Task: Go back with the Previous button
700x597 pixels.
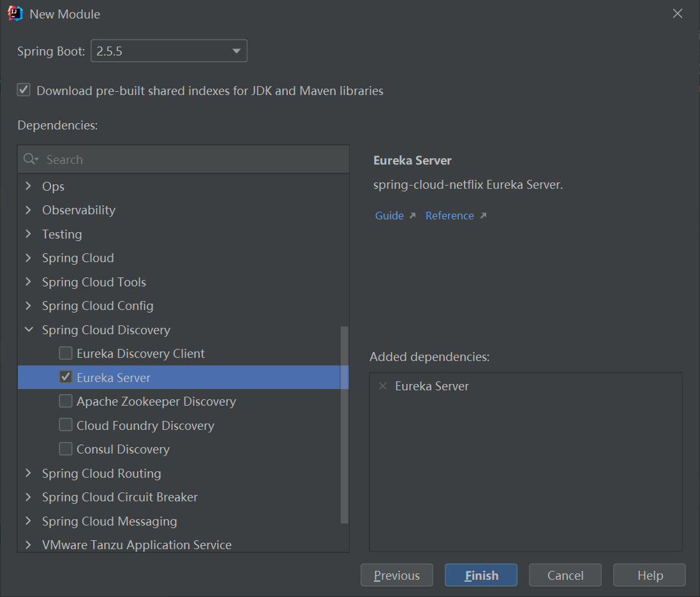Action: point(397,575)
